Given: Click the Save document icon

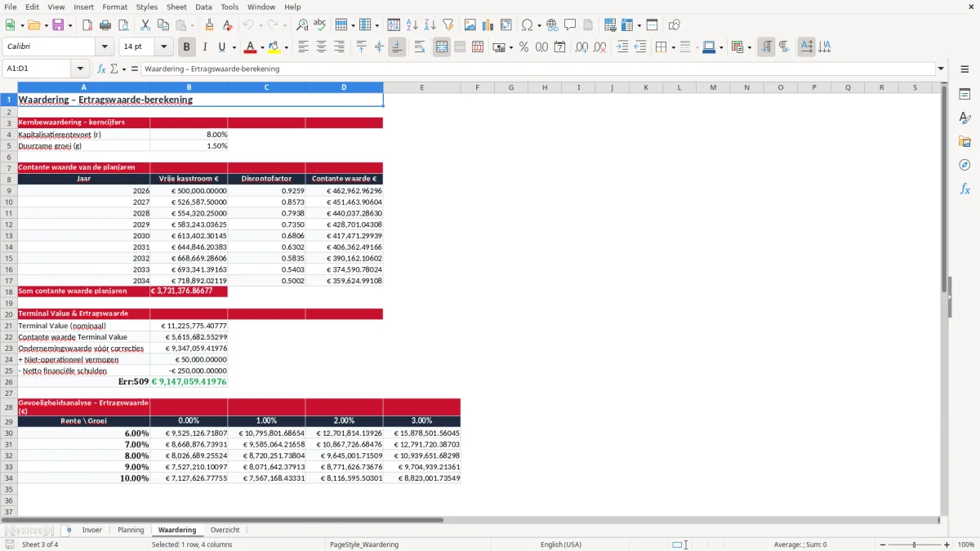Looking at the screenshot, I should 58,25.
